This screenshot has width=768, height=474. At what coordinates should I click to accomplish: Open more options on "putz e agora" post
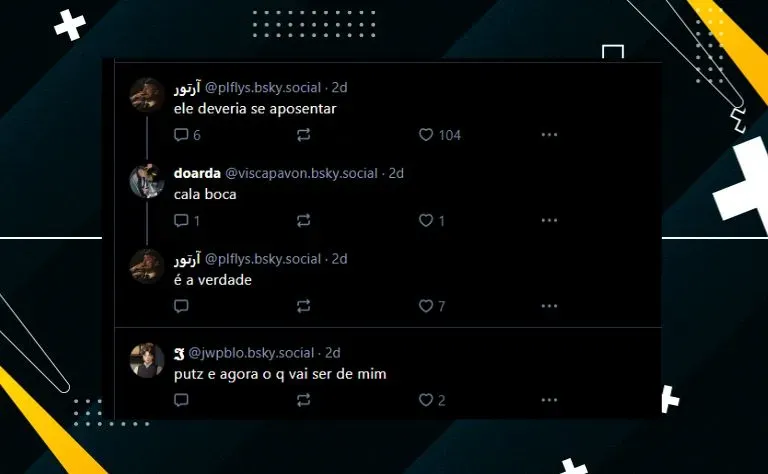[x=550, y=400]
